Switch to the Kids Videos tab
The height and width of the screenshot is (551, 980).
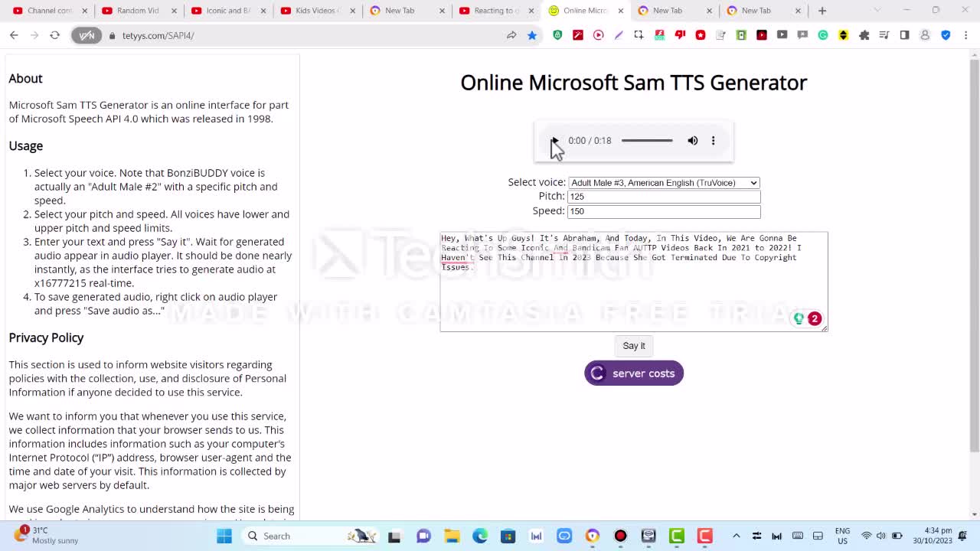tap(316, 11)
